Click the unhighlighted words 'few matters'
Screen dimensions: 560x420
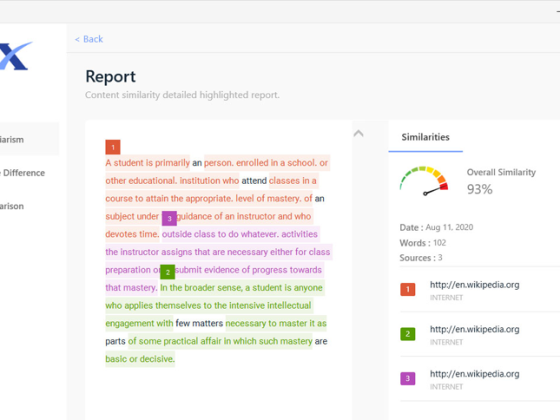coord(199,324)
